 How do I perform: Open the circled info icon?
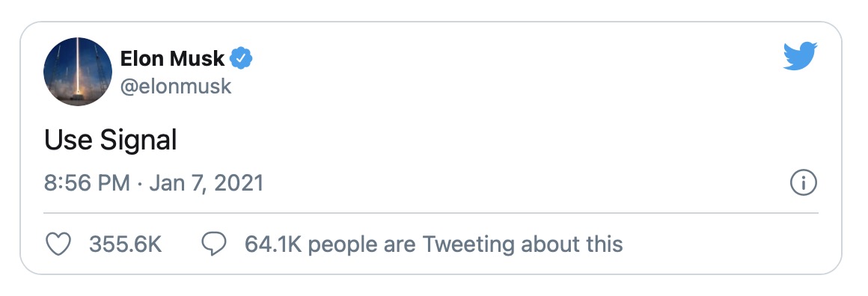803,184
